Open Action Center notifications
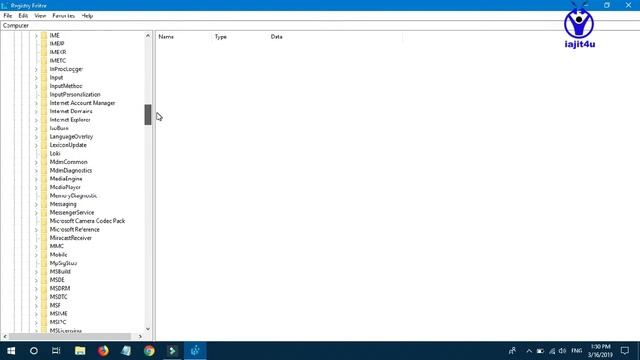Image resolution: width=640 pixels, height=360 pixels. (625, 351)
